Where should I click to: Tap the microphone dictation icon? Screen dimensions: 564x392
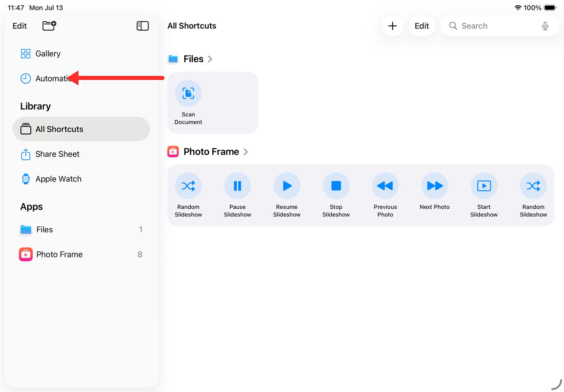545,26
